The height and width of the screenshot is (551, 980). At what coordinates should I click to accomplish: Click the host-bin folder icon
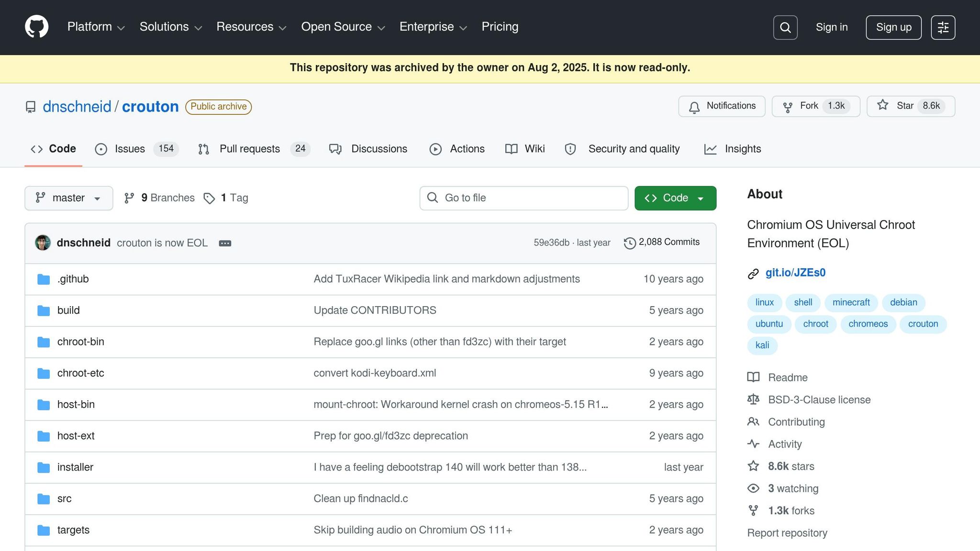pos(44,405)
